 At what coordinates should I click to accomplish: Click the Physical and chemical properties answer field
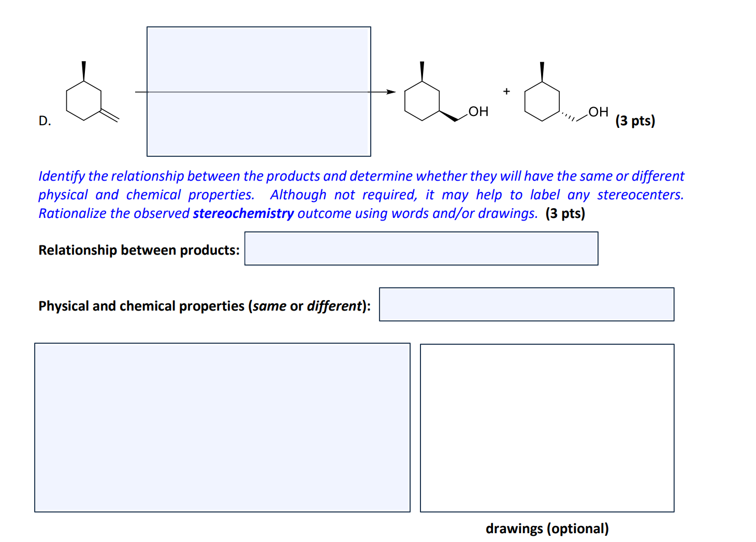pyautogui.click(x=526, y=305)
